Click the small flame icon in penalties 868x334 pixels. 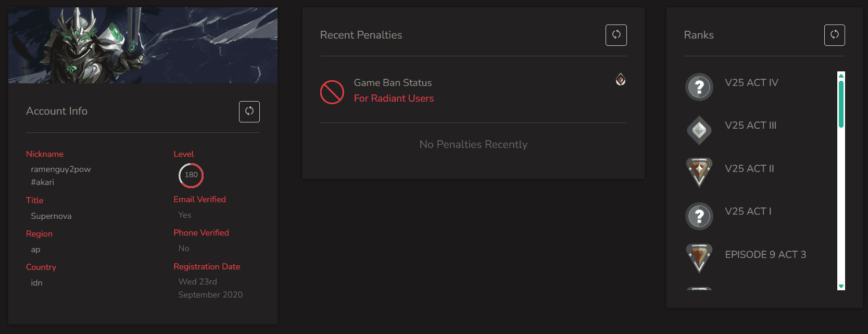tap(621, 79)
